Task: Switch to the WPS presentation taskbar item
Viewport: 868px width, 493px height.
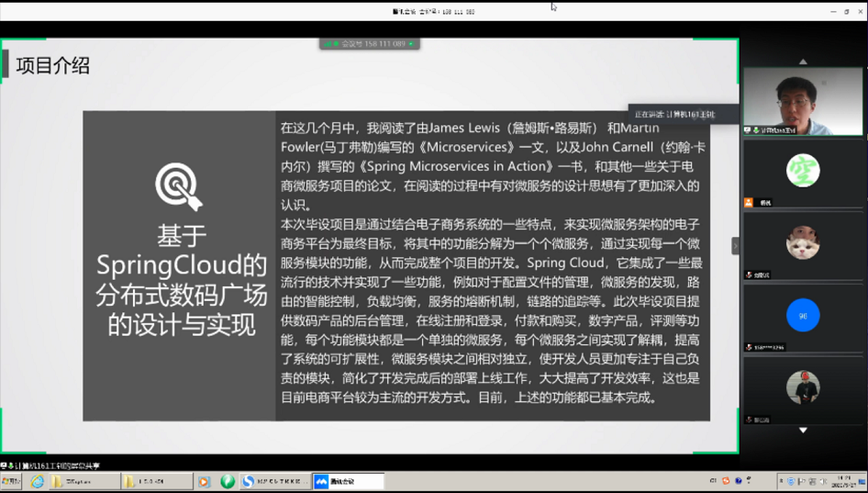Action: pyautogui.click(x=275, y=481)
